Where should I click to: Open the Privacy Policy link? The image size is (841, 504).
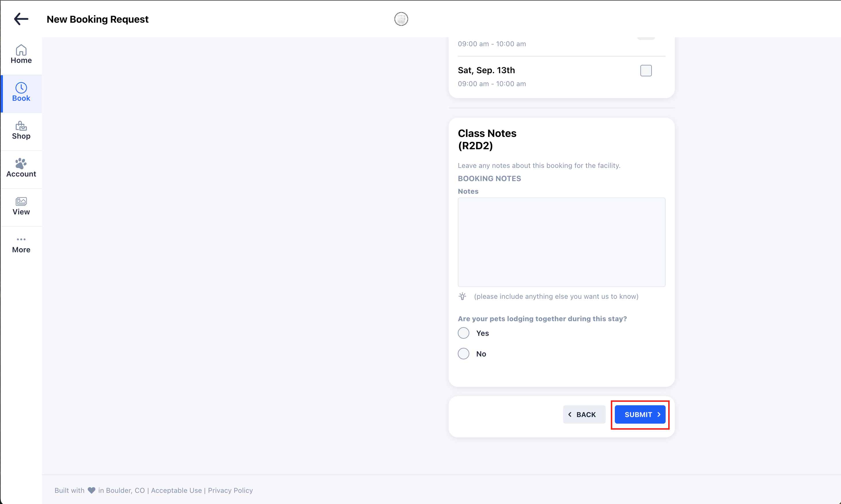230,490
